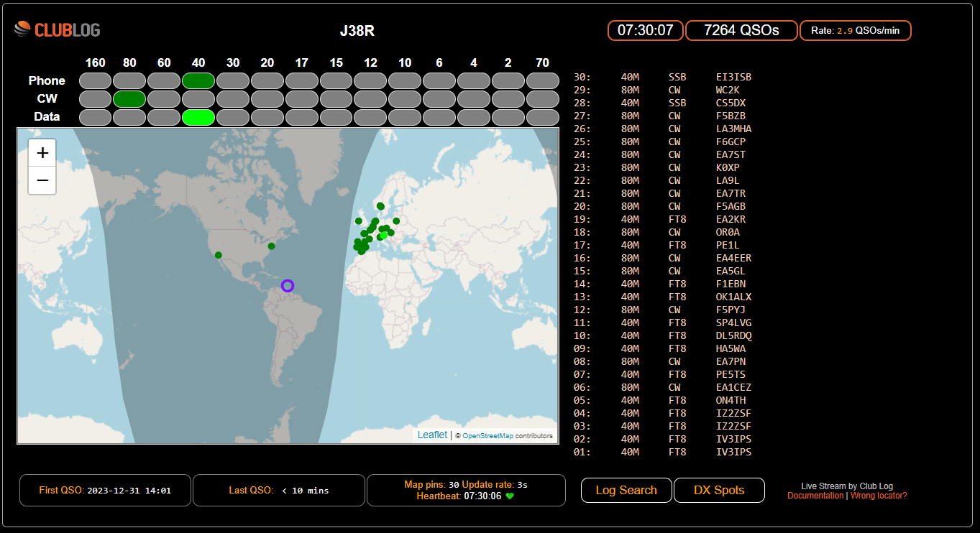This screenshot has height=533, width=980.
Task: Click the green map pin in eastern USA
Action: click(271, 246)
